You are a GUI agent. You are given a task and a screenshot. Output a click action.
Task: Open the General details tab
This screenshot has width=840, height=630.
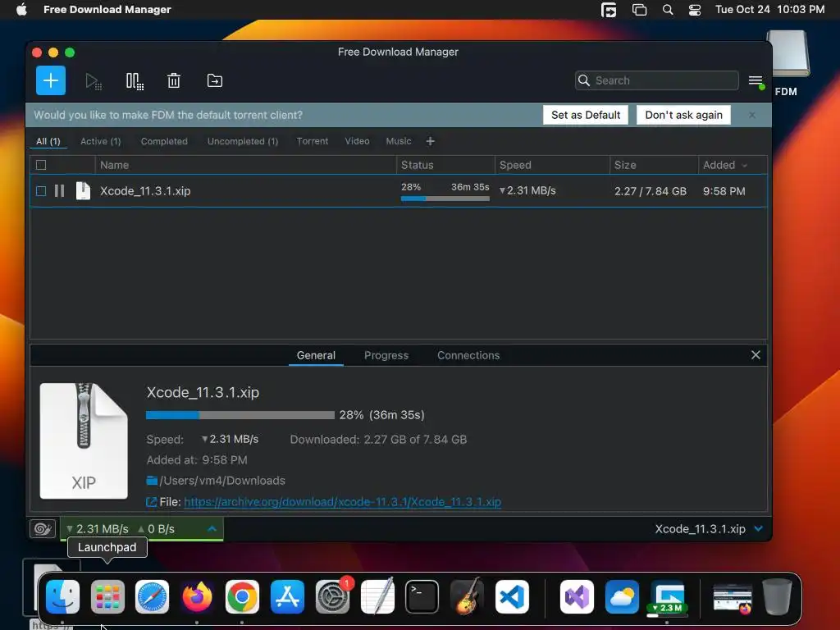(316, 355)
